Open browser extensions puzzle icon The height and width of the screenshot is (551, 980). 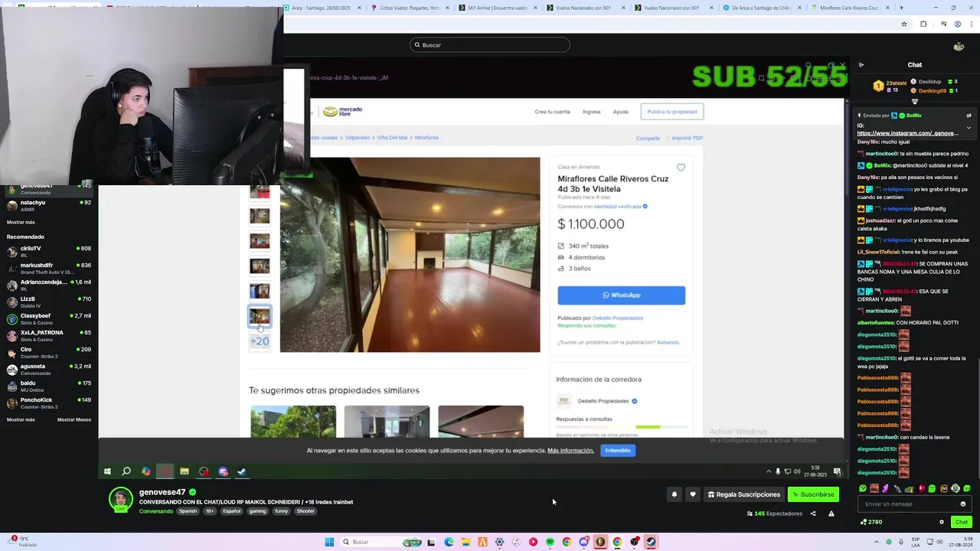click(923, 24)
